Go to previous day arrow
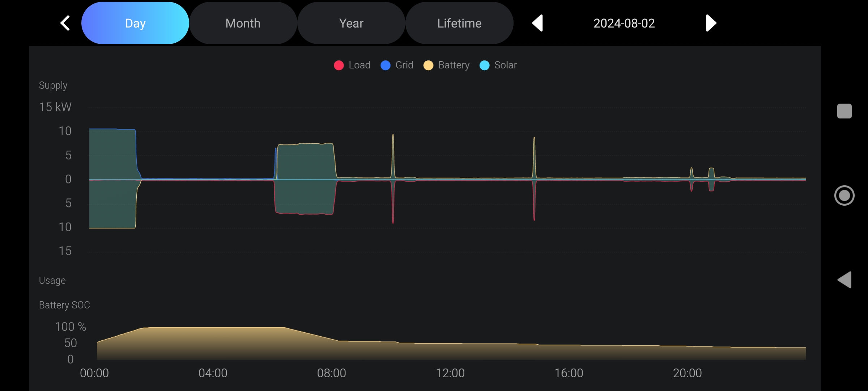The width and height of the screenshot is (868, 391). [537, 23]
